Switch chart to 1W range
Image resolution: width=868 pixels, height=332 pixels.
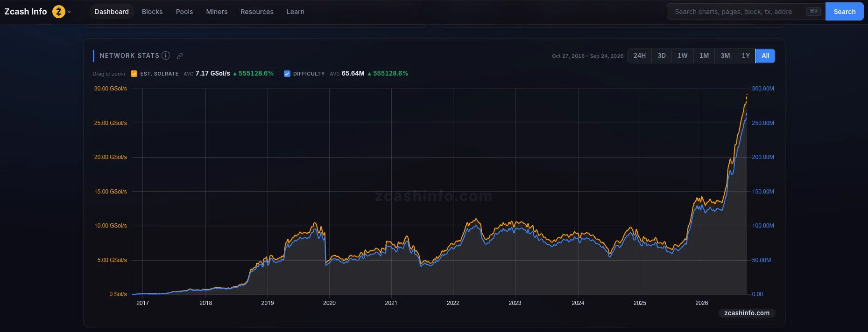point(683,56)
